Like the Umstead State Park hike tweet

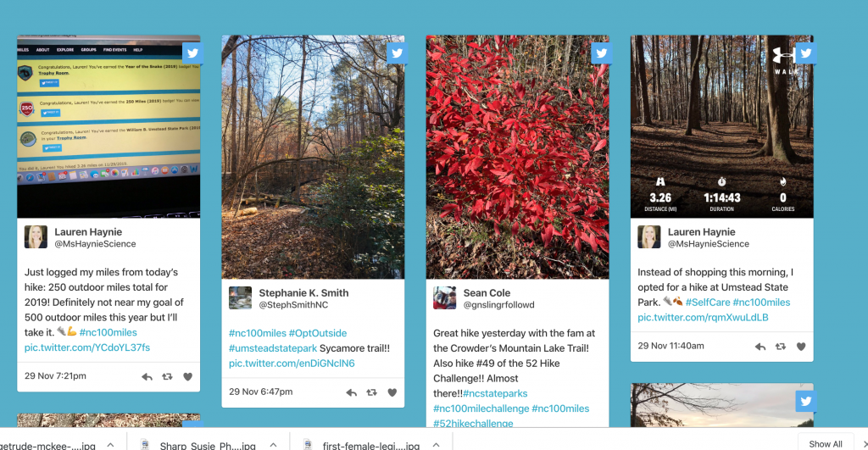pos(800,347)
